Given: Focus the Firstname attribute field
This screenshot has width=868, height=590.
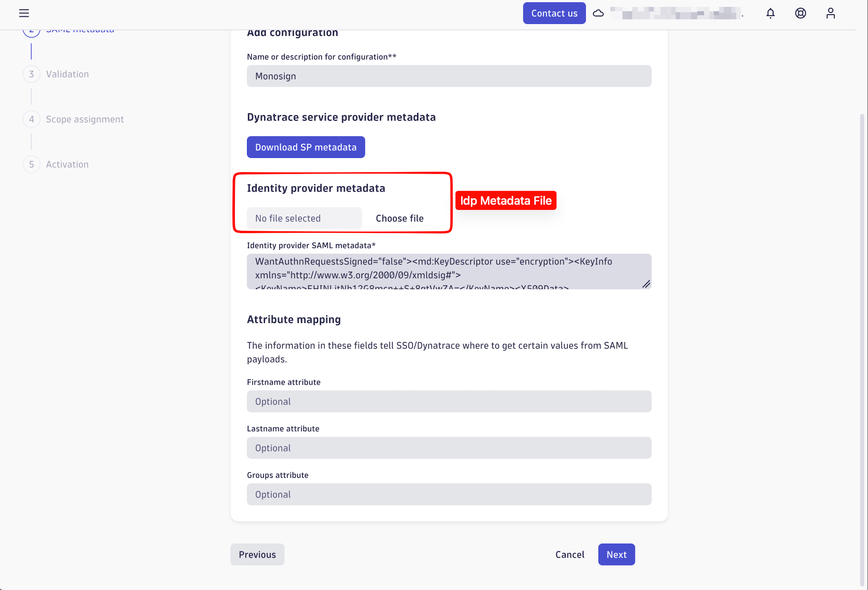Looking at the screenshot, I should click(449, 402).
